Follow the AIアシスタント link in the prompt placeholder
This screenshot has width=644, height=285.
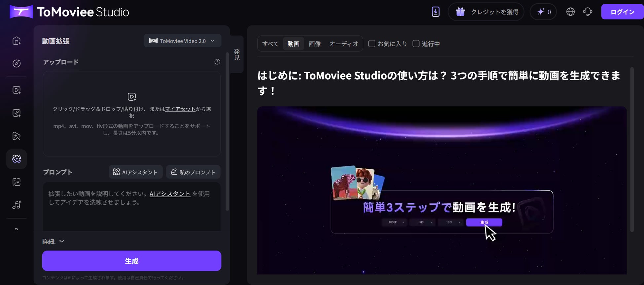point(170,194)
